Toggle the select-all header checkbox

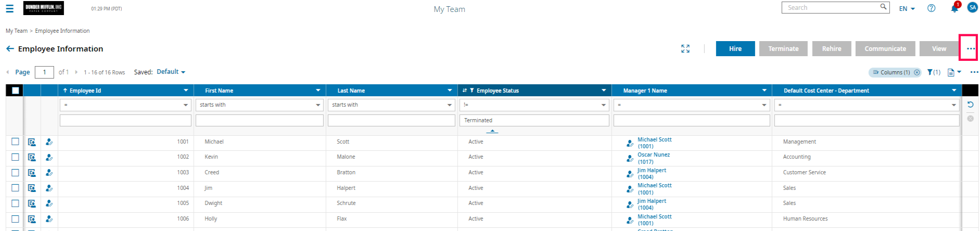click(16, 91)
